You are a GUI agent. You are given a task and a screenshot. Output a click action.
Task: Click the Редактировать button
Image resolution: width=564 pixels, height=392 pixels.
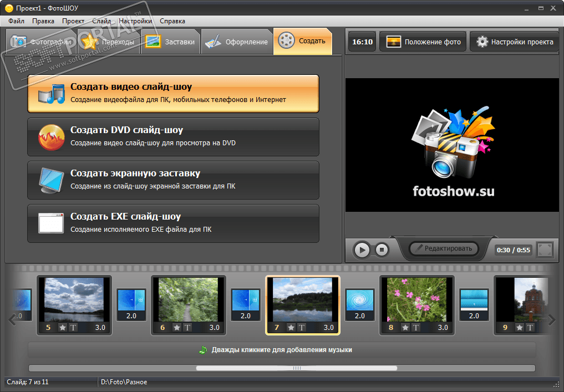[x=444, y=248]
